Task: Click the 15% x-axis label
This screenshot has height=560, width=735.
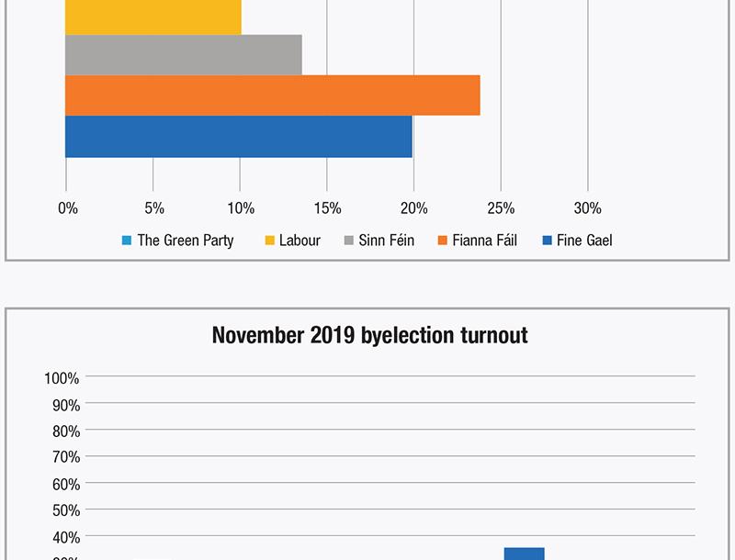Action: point(327,208)
